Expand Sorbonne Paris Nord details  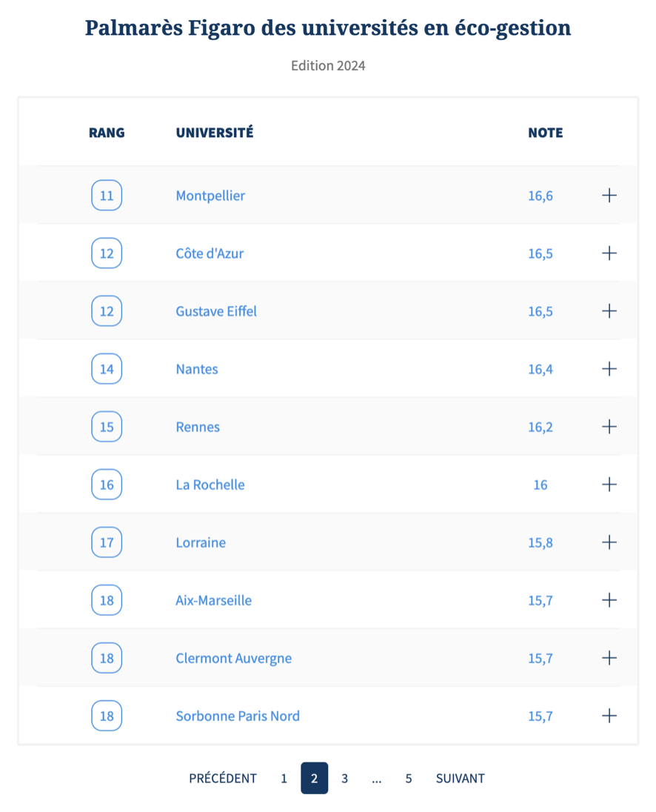tap(609, 716)
